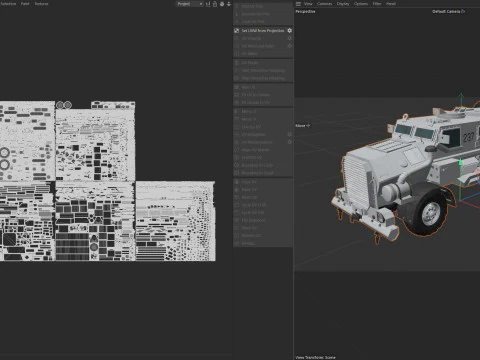Open the View menu in viewport
This screenshot has width=480, height=360.
308,4
